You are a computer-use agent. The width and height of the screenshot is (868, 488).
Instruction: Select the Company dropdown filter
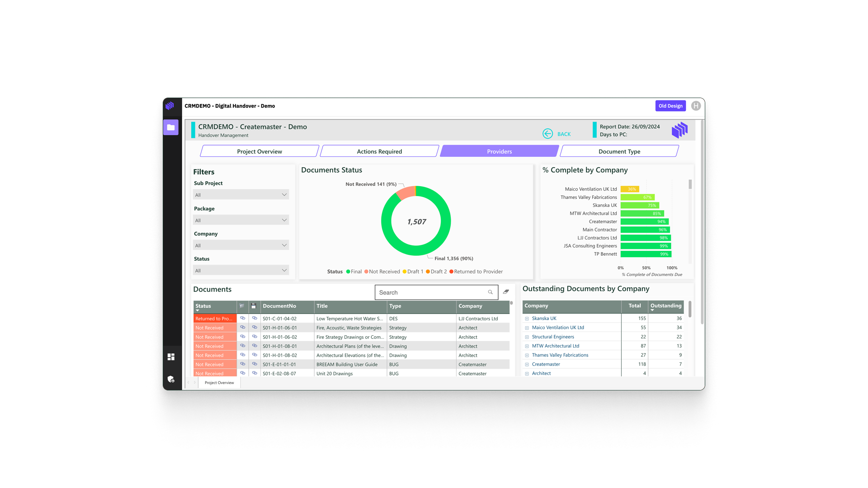coord(241,244)
